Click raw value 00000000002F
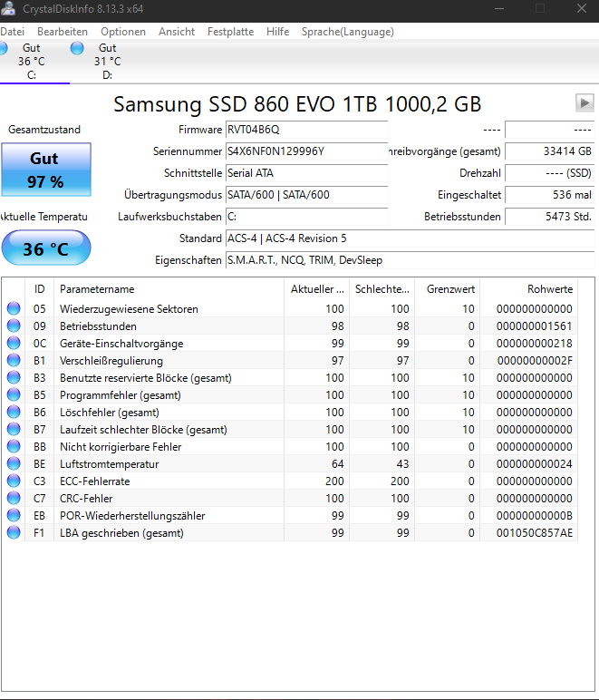Image resolution: width=599 pixels, height=700 pixels. (x=535, y=361)
